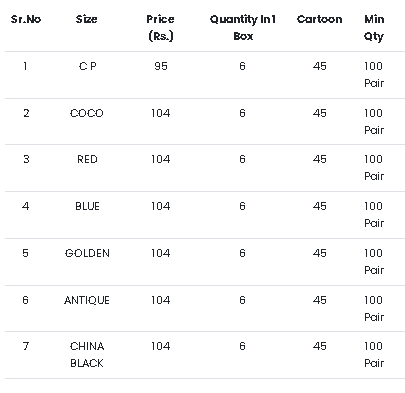
Task: Select 100 Pair in the GOLDEN row
Action: click(x=374, y=262)
